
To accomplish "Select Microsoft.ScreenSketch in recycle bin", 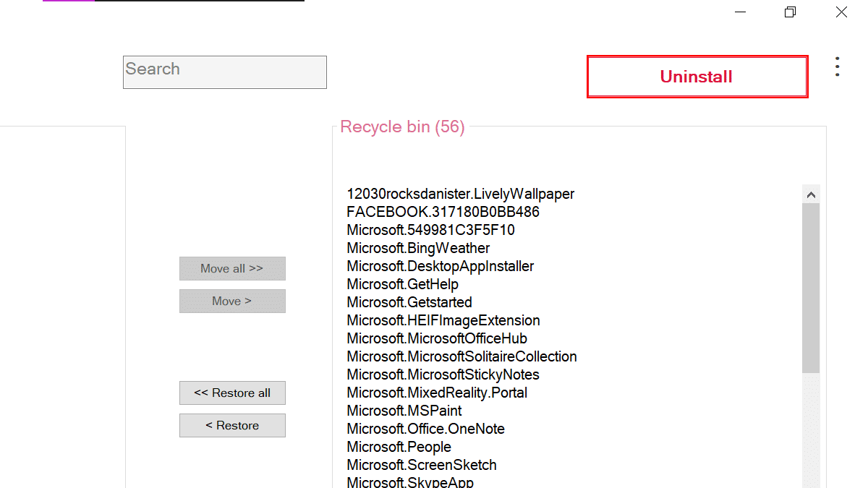I will pyautogui.click(x=421, y=465).
